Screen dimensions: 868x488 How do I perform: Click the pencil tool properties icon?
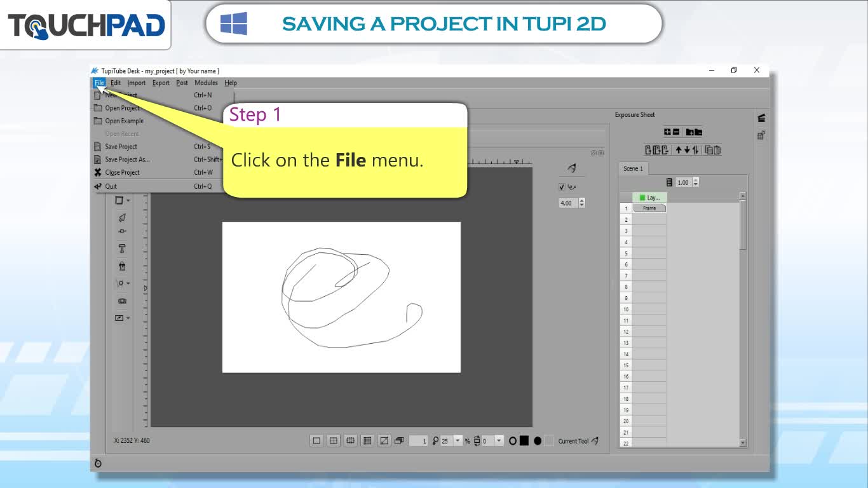pos(571,168)
